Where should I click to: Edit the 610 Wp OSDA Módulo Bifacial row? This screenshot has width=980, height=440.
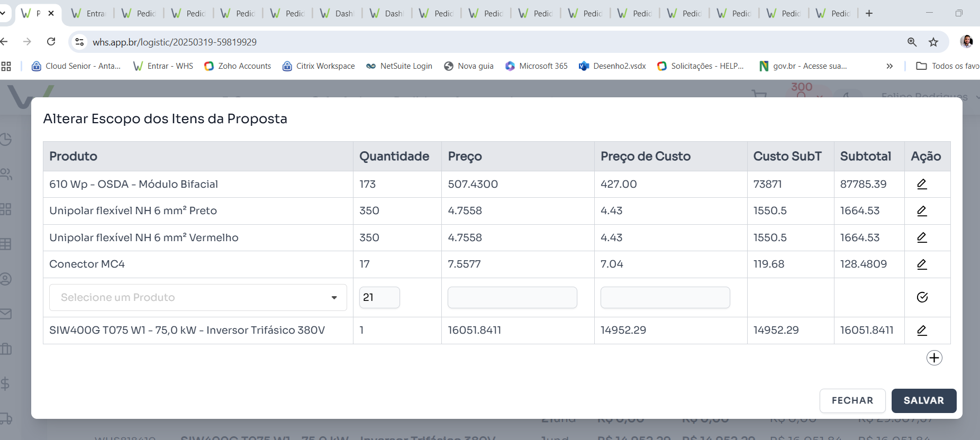tap(921, 184)
